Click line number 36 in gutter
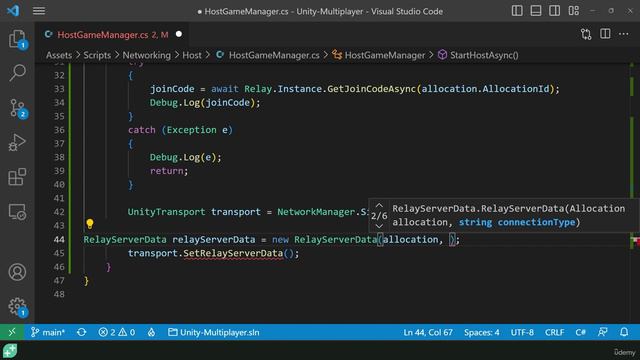 [x=59, y=130]
